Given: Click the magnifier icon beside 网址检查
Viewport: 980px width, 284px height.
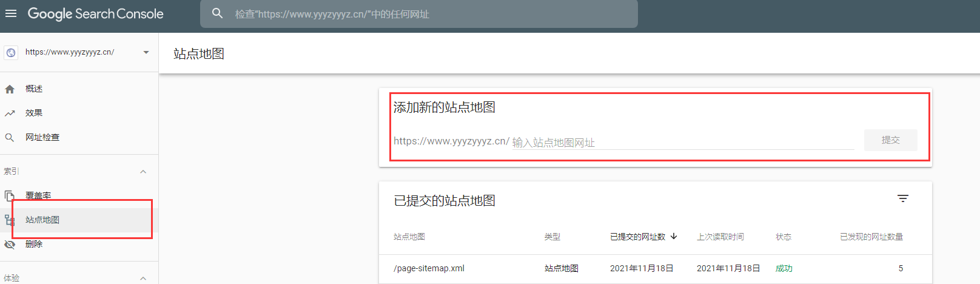Looking at the screenshot, I should (10, 138).
